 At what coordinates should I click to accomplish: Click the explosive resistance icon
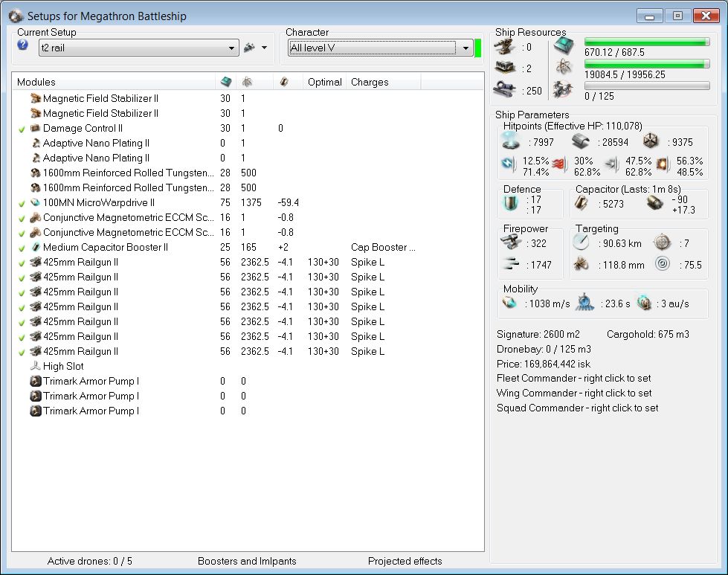pyautogui.click(x=663, y=164)
